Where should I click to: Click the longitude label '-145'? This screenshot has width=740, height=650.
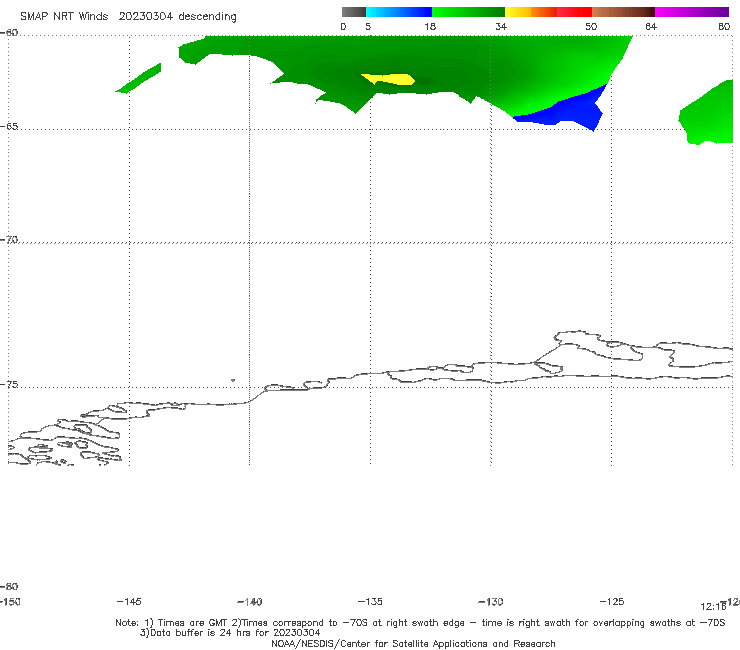point(129,601)
